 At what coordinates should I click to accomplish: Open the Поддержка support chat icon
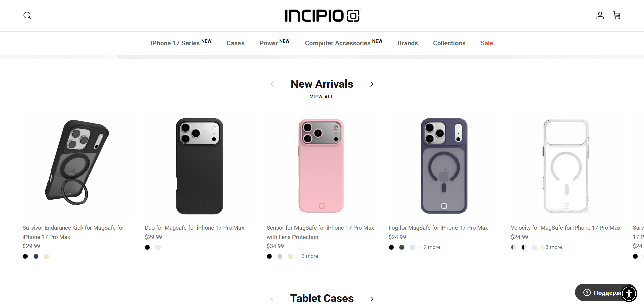pos(587,292)
